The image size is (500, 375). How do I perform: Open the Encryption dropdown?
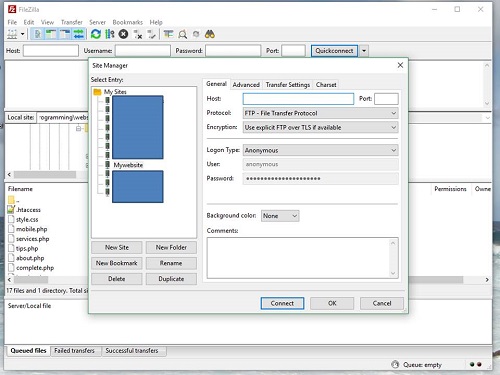[x=320, y=127]
